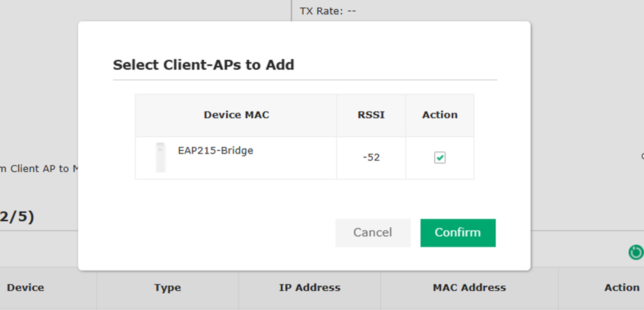Click the Device column header in background table

point(26,288)
